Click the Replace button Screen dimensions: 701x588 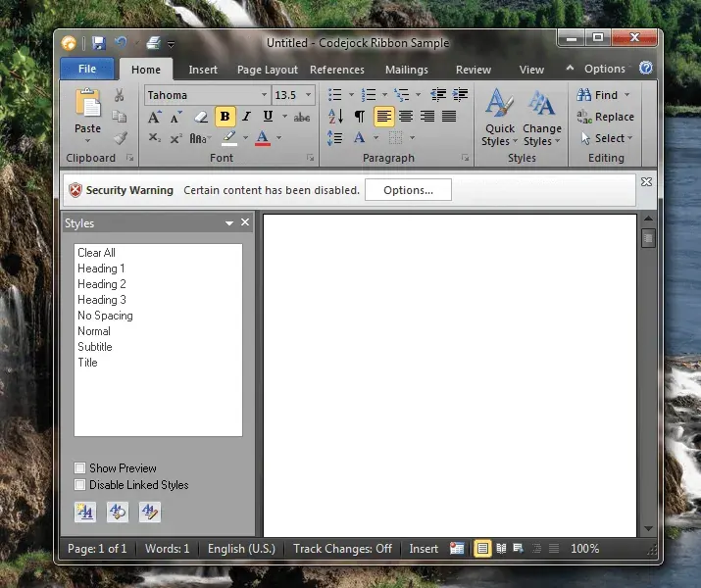pos(605,117)
